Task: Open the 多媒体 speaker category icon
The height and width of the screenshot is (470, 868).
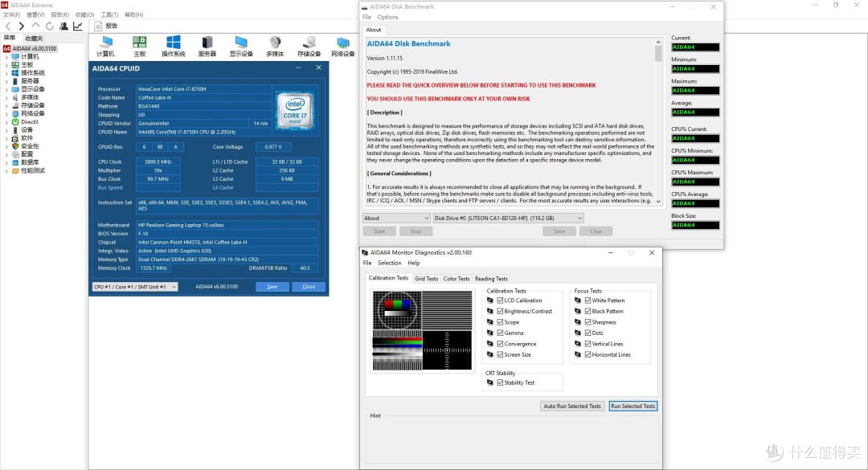Action: point(275,47)
